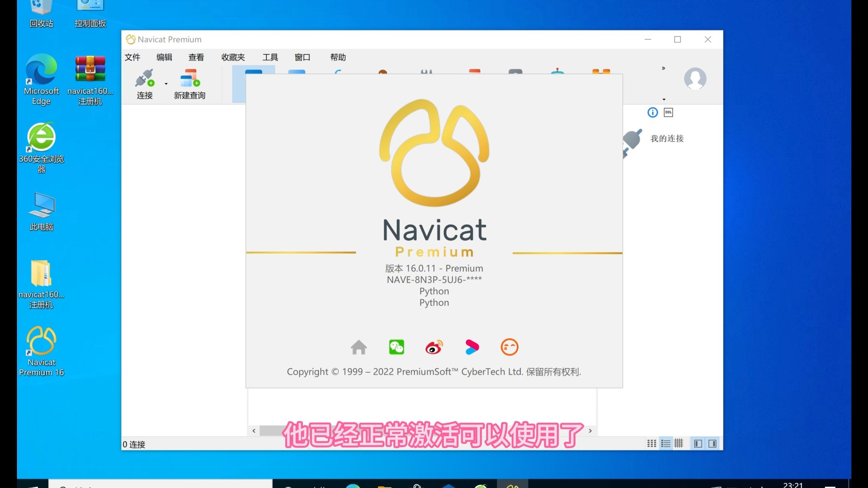The width and height of the screenshot is (868, 488).
Task: Switch to list view in status bar
Action: click(x=665, y=443)
